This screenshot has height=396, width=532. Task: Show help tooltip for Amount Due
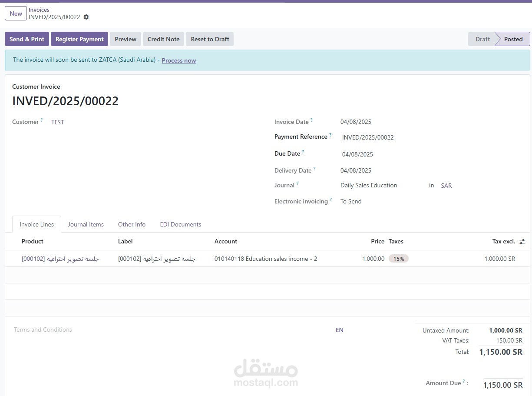464,381
